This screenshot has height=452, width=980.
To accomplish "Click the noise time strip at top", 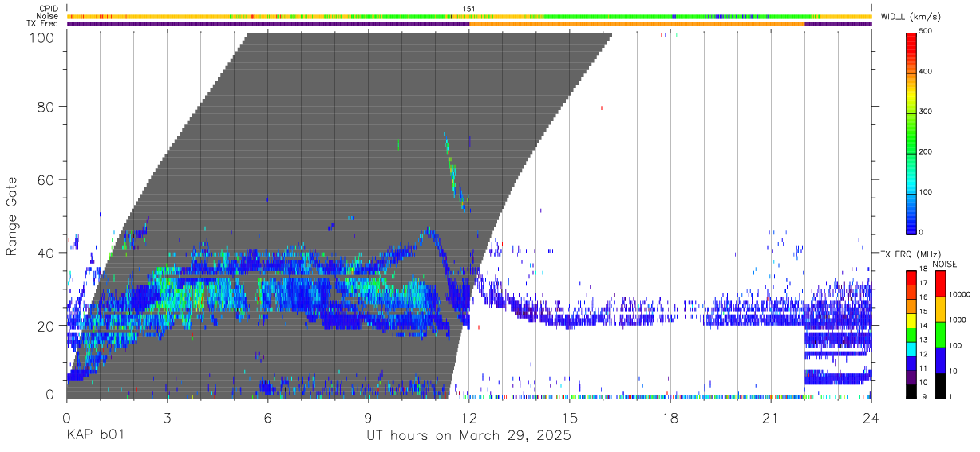I will [x=469, y=16].
